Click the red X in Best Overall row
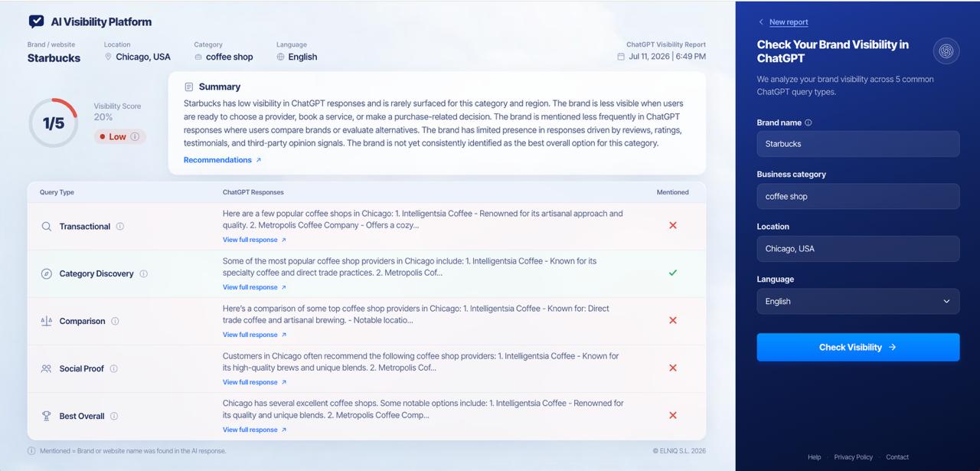Image resolution: width=980 pixels, height=471 pixels. [673, 415]
